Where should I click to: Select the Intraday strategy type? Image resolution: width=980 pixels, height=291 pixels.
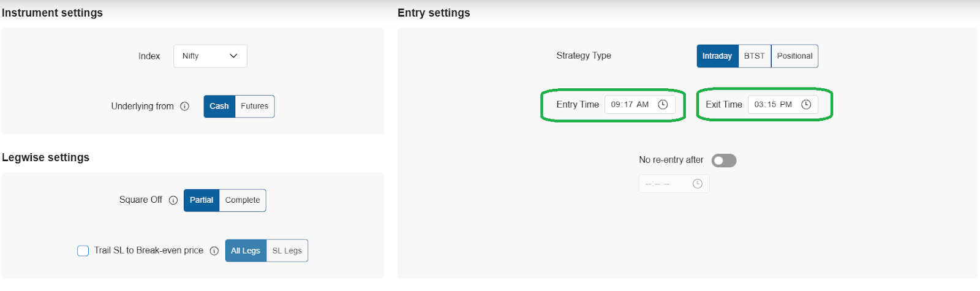717,56
